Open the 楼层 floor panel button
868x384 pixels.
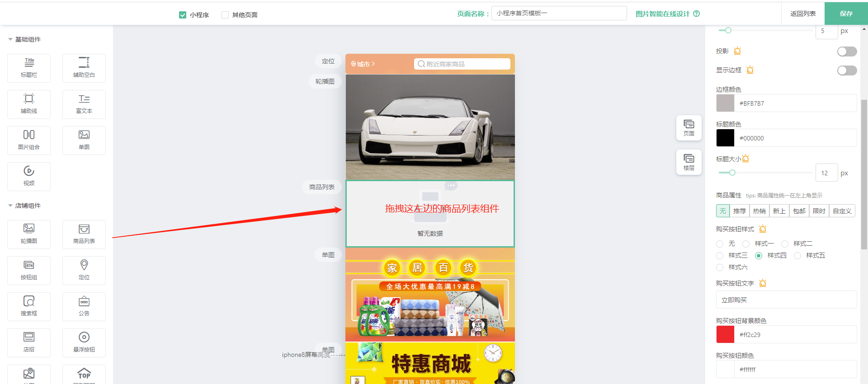tap(689, 162)
